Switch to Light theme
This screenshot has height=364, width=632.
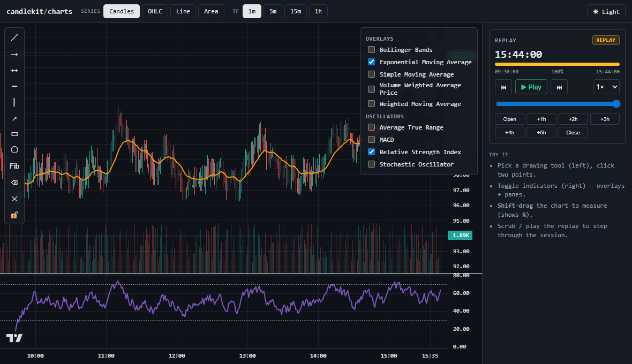tap(606, 12)
